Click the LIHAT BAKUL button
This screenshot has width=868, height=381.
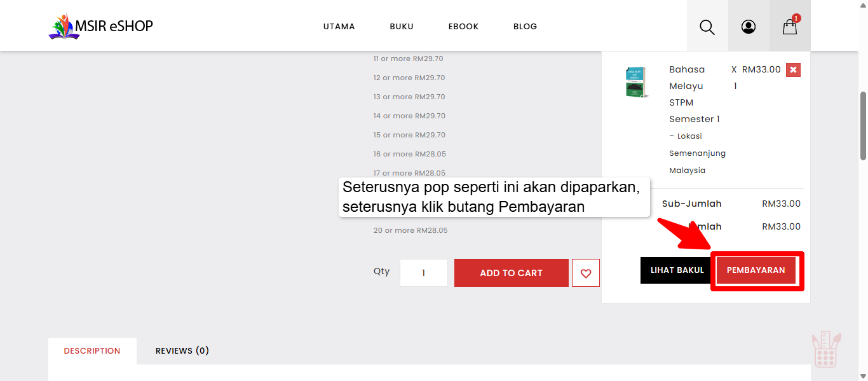pyautogui.click(x=677, y=270)
